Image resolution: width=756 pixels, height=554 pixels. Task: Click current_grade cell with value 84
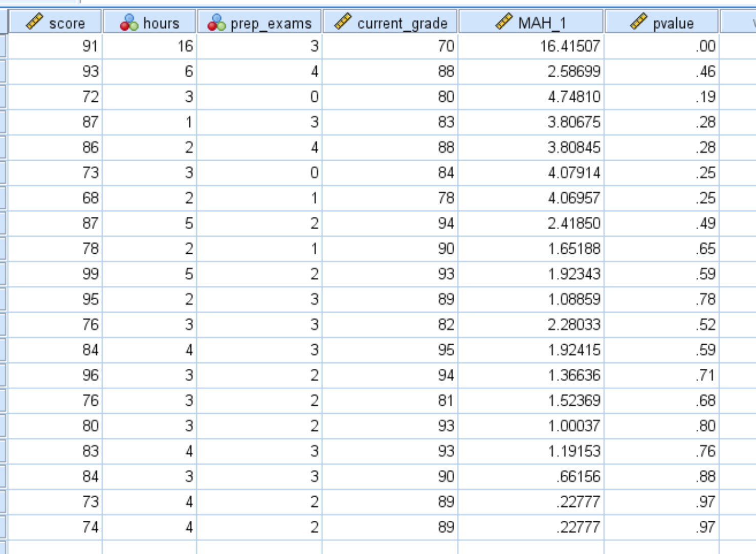tap(390, 172)
